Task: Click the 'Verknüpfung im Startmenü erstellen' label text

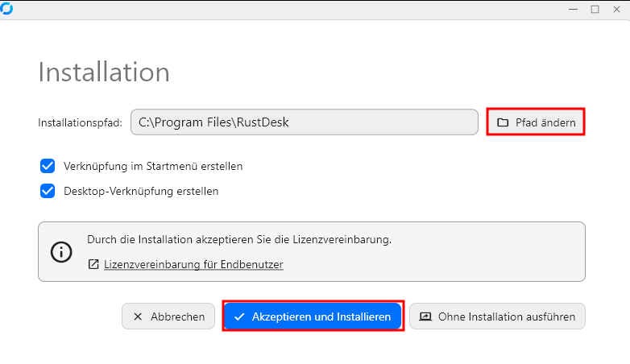Action: [x=153, y=166]
